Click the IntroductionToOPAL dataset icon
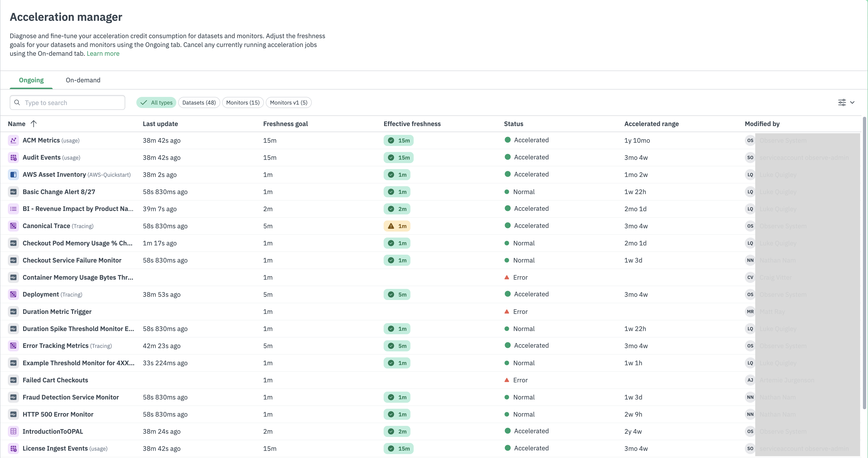 tap(13, 431)
